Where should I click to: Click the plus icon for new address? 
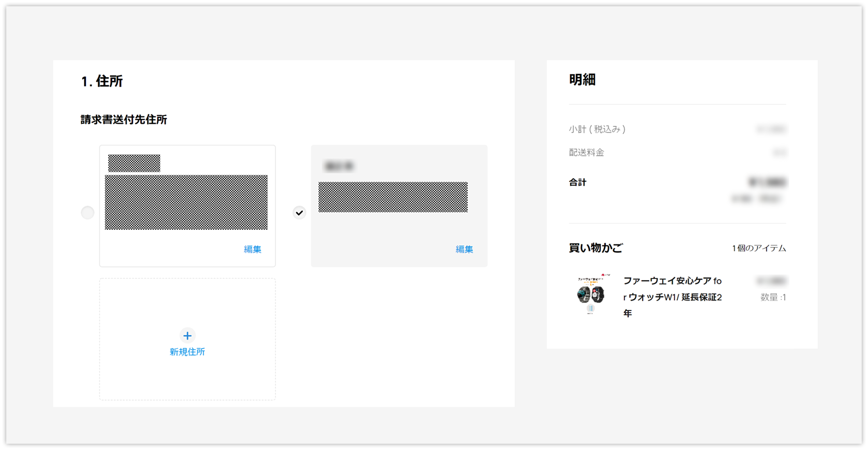tap(187, 336)
